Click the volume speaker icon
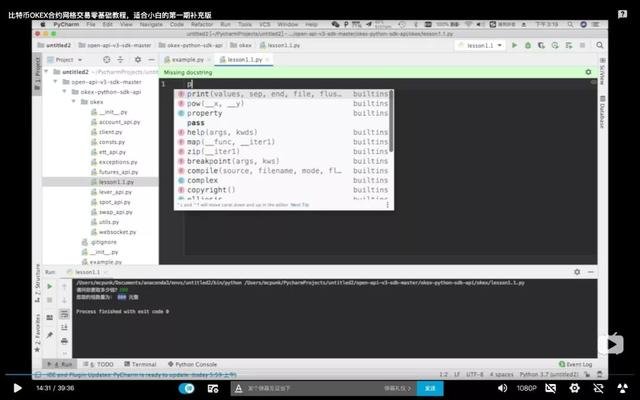 (502, 388)
